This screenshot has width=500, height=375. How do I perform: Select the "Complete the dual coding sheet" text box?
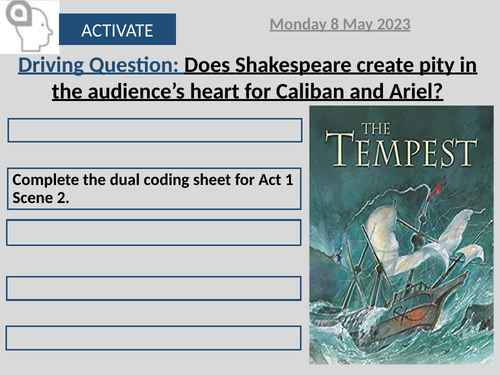point(154,189)
